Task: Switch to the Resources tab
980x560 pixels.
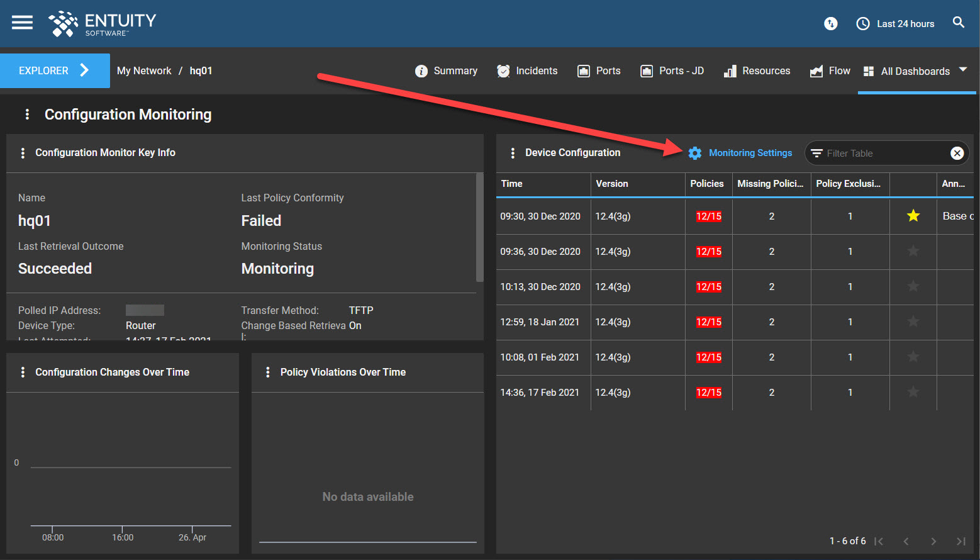Action: [x=757, y=71]
